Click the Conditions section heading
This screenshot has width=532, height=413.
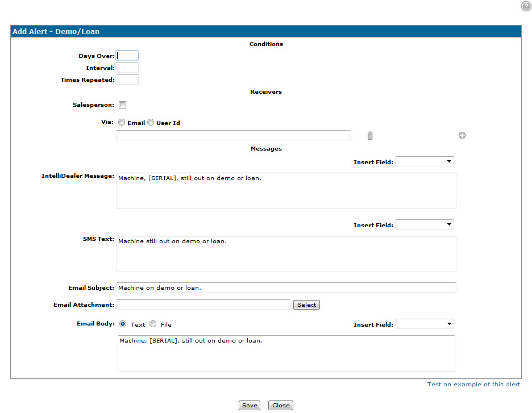click(266, 44)
